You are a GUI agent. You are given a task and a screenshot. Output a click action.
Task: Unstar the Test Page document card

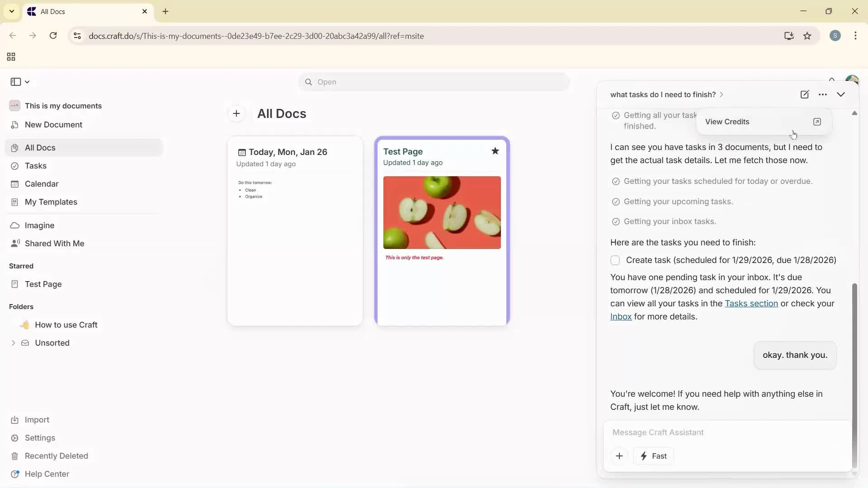coord(495,151)
